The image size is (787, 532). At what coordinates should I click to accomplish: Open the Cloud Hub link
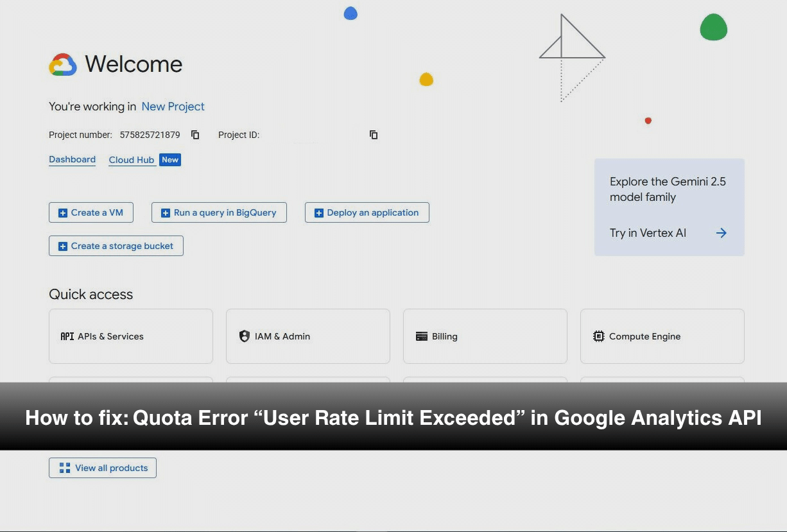coord(132,160)
